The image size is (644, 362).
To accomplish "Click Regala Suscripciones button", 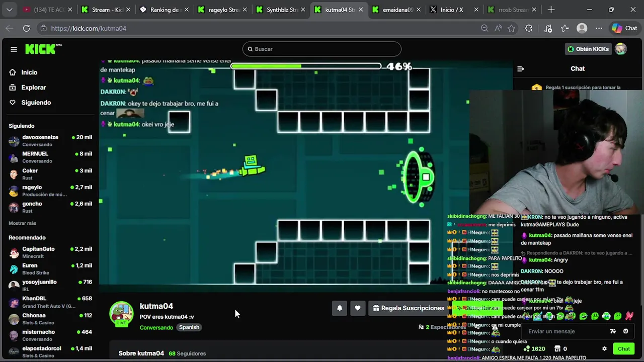I will click(408, 308).
